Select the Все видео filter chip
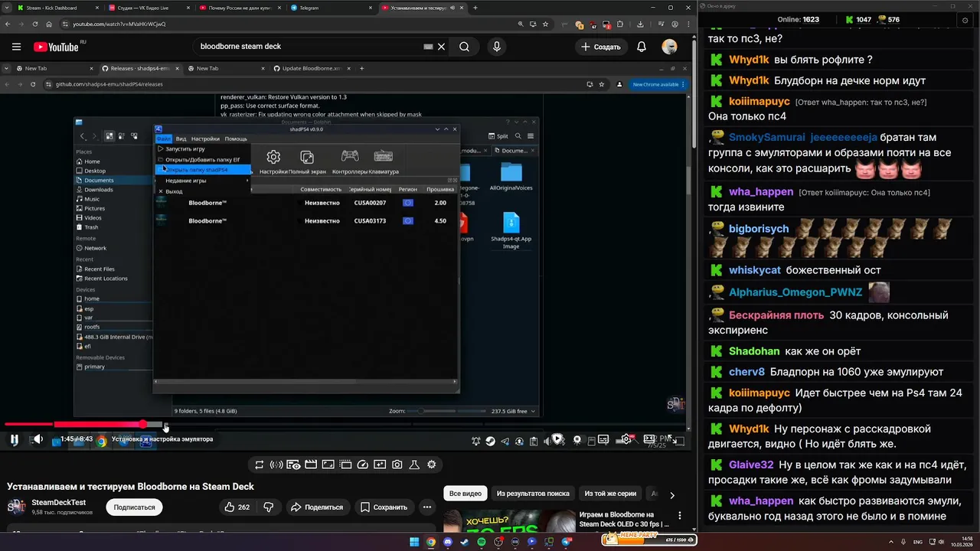 465,494
